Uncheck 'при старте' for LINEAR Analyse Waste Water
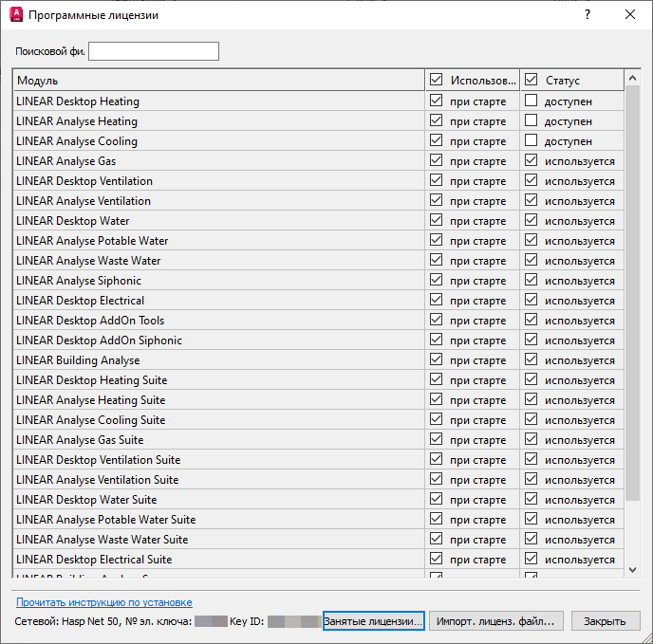The image size is (653, 644). click(436, 260)
